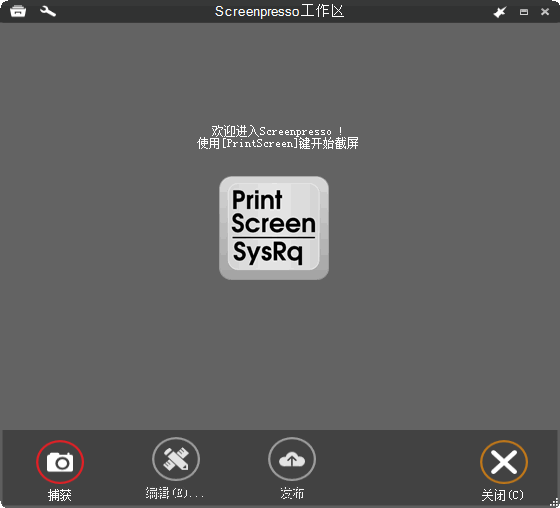Click the resize grip at window corner
Screen dimensions: 560x508
(x=554, y=503)
